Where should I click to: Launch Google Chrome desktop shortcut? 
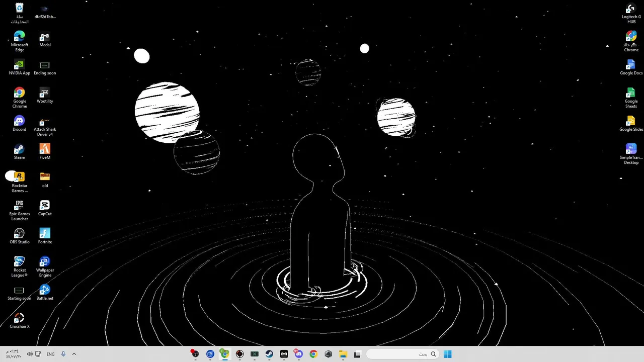19,98
